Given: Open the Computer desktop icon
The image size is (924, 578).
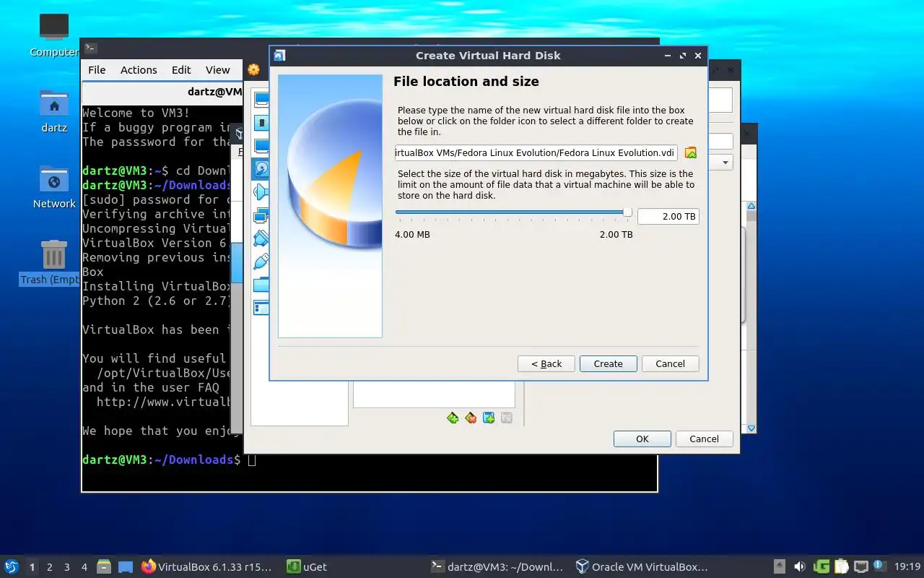Looking at the screenshot, I should point(54,35).
